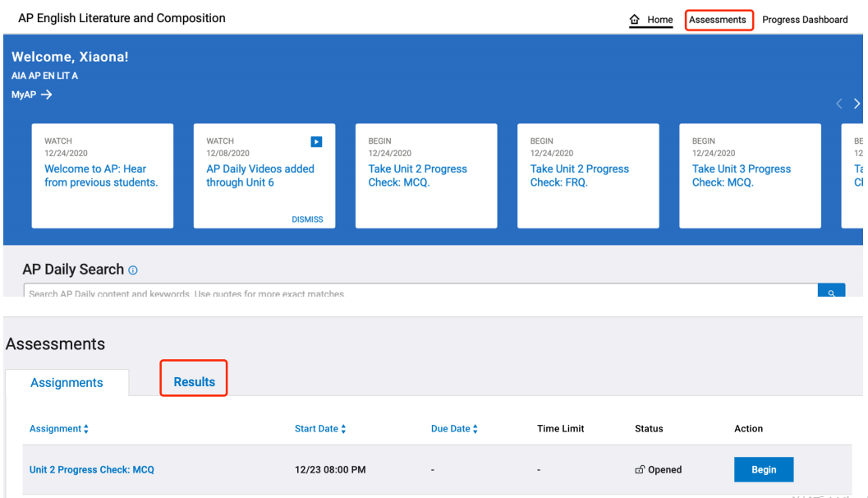
Task: Click the AP Daily Search info icon
Action: pos(133,270)
